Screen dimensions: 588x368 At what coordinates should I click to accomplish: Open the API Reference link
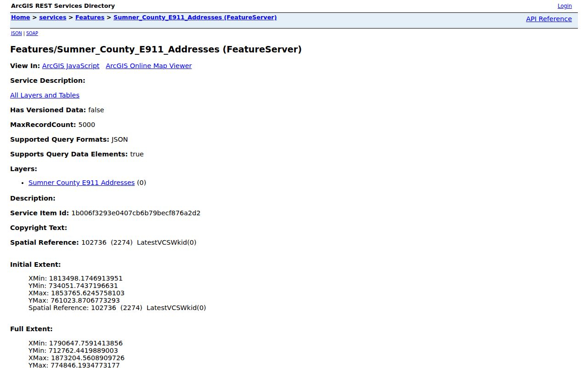pyautogui.click(x=549, y=19)
